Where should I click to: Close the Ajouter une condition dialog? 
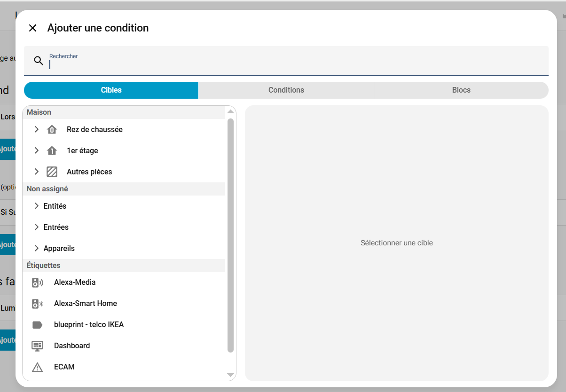tap(32, 28)
